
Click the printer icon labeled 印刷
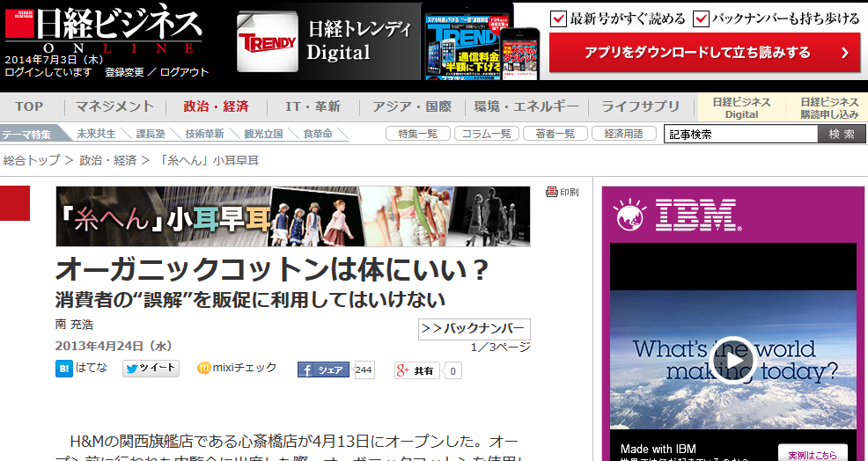click(552, 192)
